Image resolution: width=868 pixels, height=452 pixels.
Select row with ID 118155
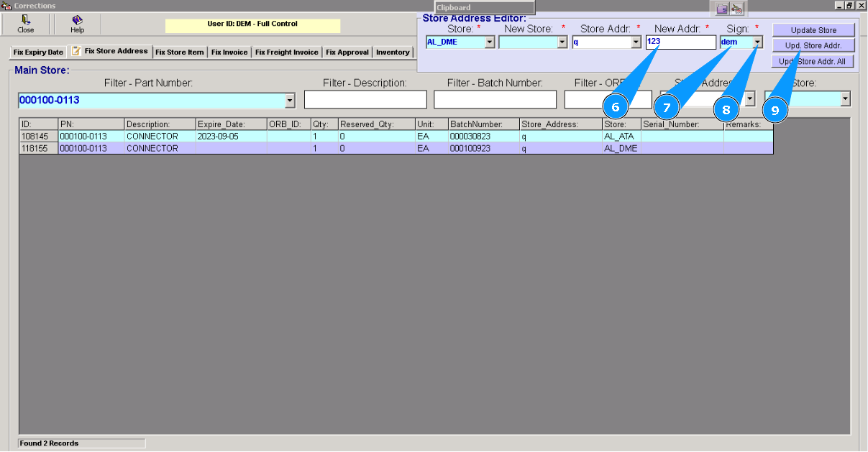396,148
